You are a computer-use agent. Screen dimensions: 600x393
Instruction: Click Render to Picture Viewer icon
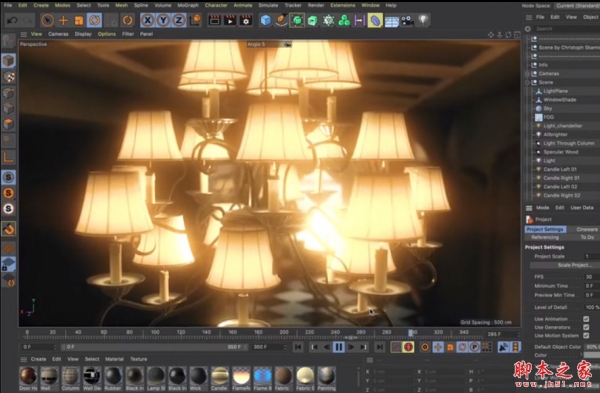[x=230, y=20]
